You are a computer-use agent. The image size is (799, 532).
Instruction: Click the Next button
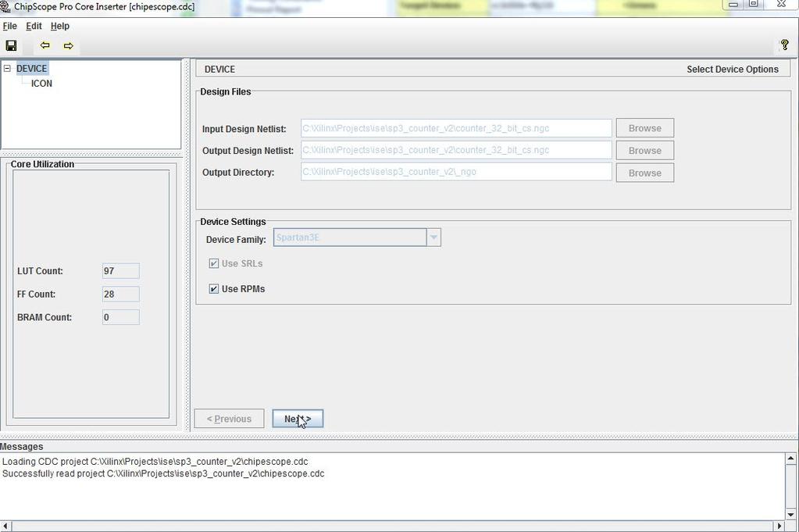point(298,419)
